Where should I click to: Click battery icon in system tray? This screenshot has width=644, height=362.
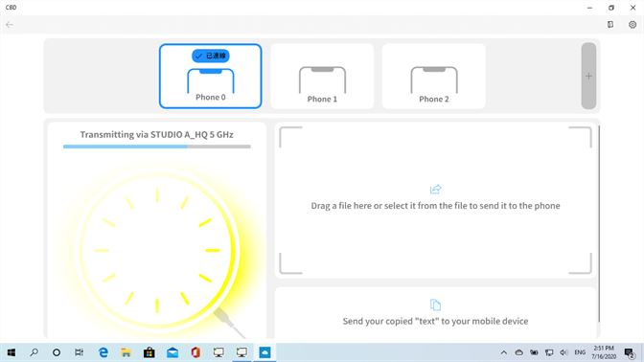click(x=534, y=352)
